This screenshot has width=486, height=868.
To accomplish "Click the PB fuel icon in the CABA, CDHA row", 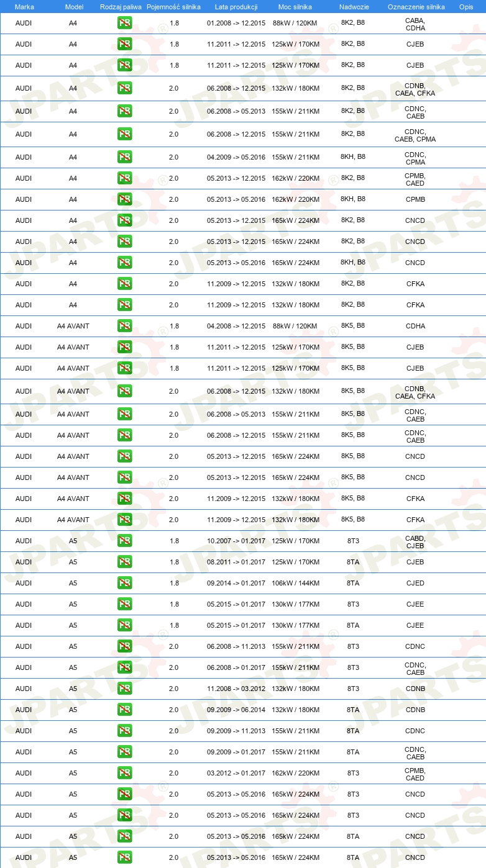I will point(124,23).
